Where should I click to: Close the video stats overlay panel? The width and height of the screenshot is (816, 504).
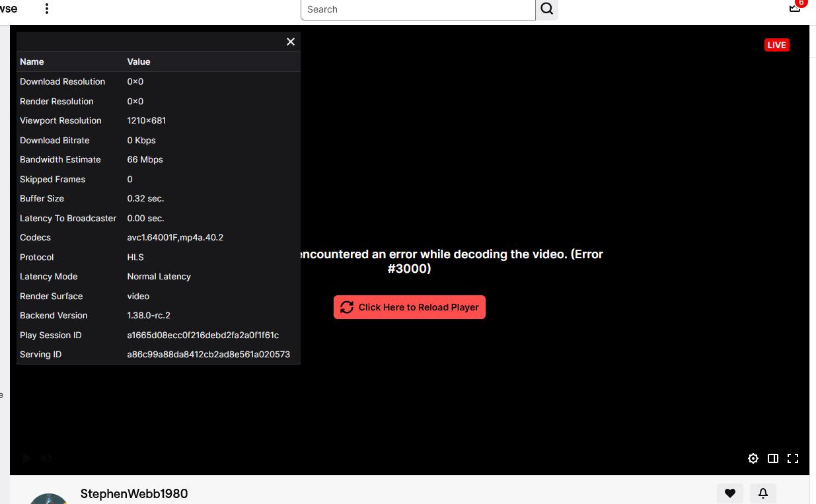(291, 42)
